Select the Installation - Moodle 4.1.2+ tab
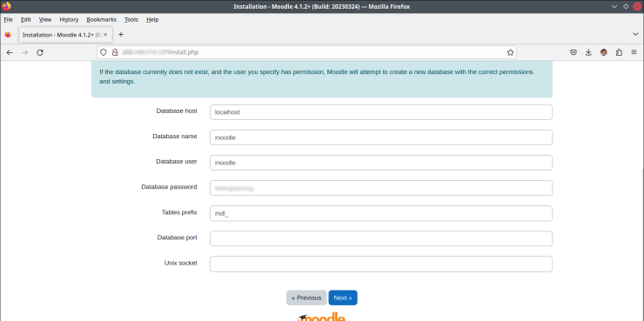 (65, 35)
